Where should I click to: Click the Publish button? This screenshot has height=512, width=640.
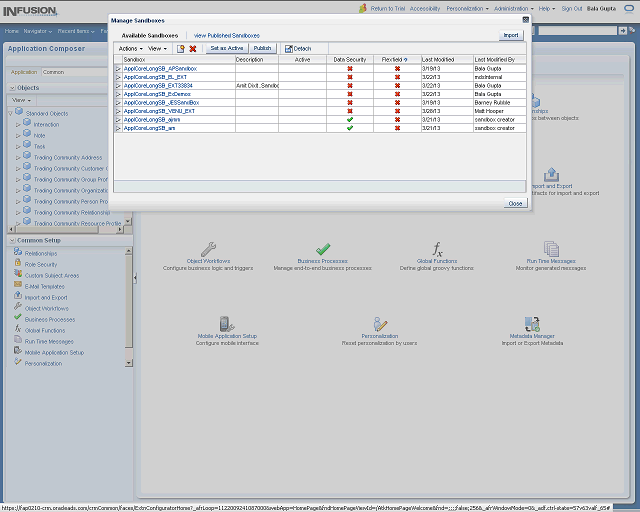coord(262,48)
